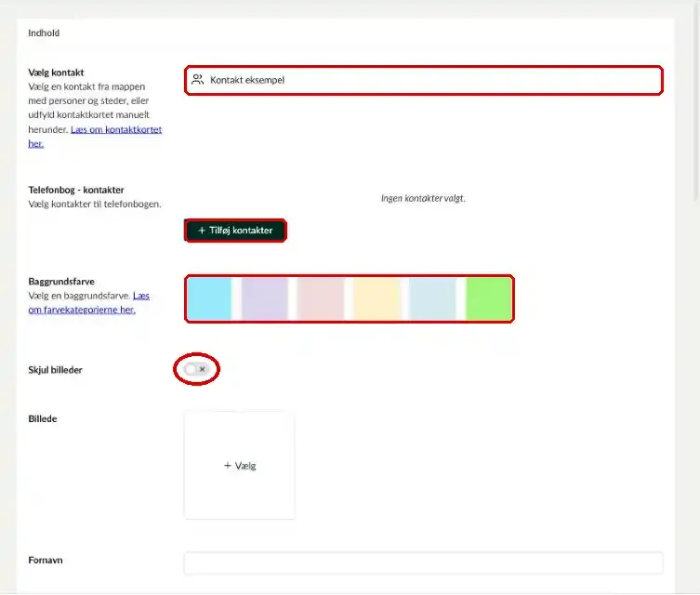Select the bright cyan background color swatch
The height and width of the screenshot is (595, 700).
tap(209, 298)
